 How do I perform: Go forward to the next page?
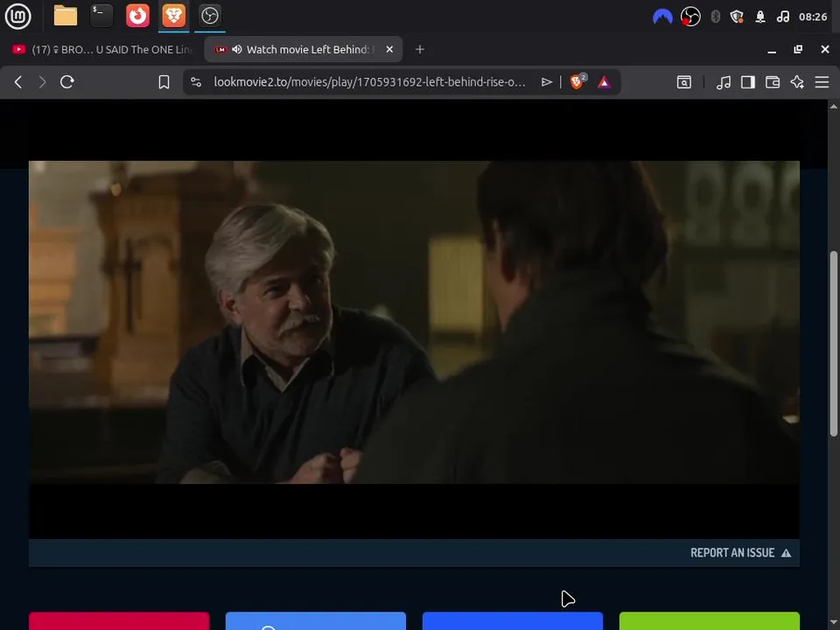point(42,82)
